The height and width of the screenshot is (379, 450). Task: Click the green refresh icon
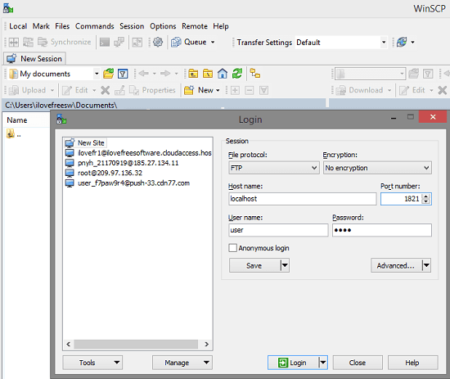coord(237,74)
